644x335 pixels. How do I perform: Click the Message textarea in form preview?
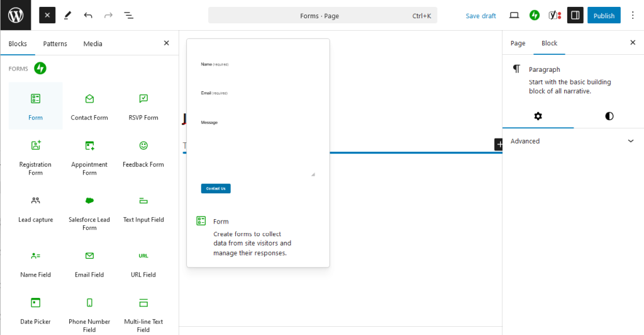(258, 152)
